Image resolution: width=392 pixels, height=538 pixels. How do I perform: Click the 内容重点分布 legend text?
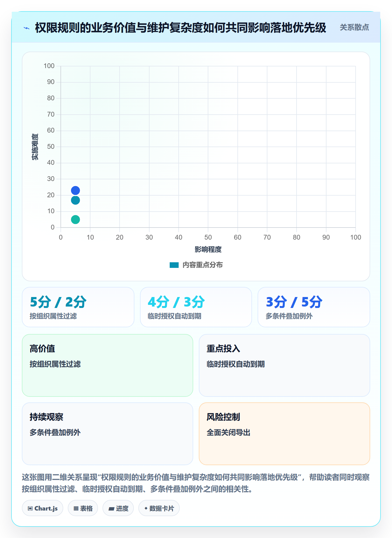(x=202, y=265)
